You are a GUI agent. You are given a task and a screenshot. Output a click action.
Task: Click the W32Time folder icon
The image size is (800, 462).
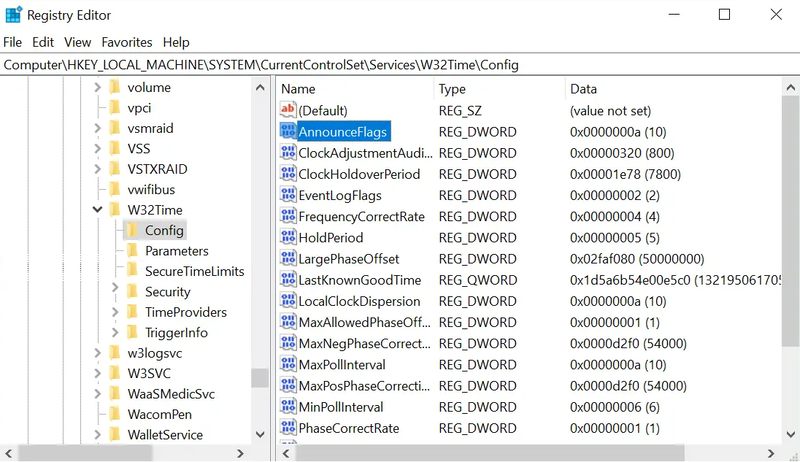tap(115, 210)
